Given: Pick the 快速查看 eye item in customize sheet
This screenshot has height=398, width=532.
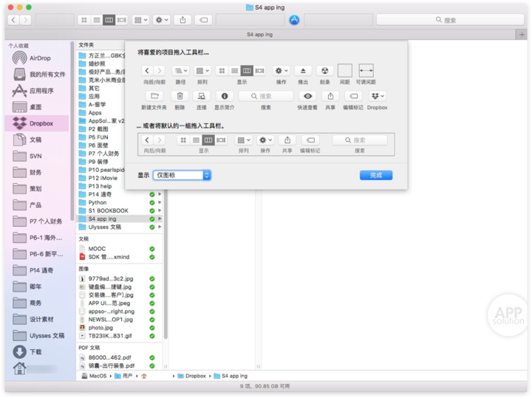Looking at the screenshot, I should (x=307, y=96).
